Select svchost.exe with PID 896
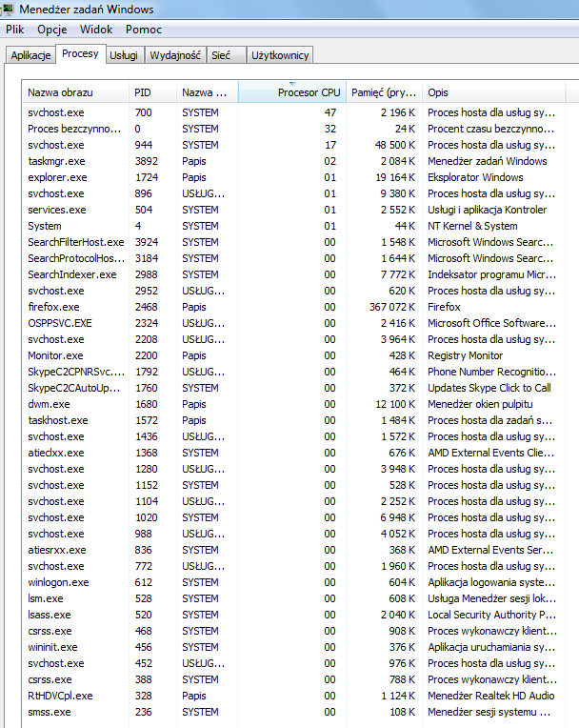The height and width of the screenshot is (728, 579). coord(293,193)
